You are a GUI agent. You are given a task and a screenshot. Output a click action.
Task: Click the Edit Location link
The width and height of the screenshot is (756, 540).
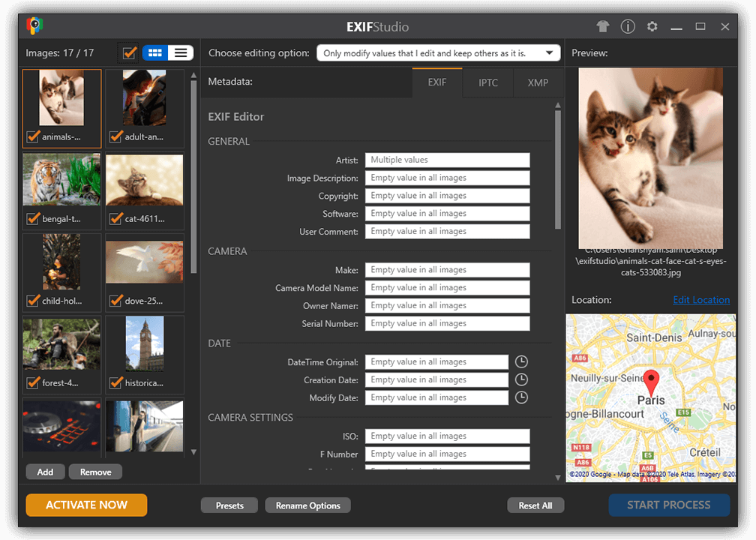(701, 300)
